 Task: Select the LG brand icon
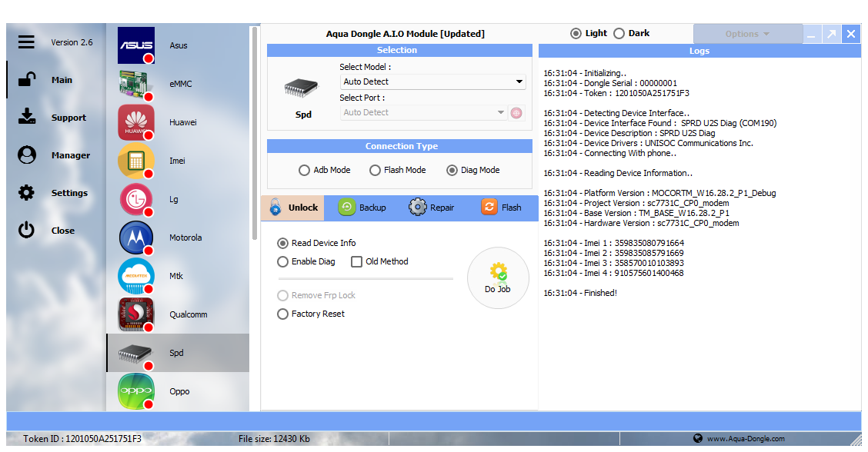point(136,199)
